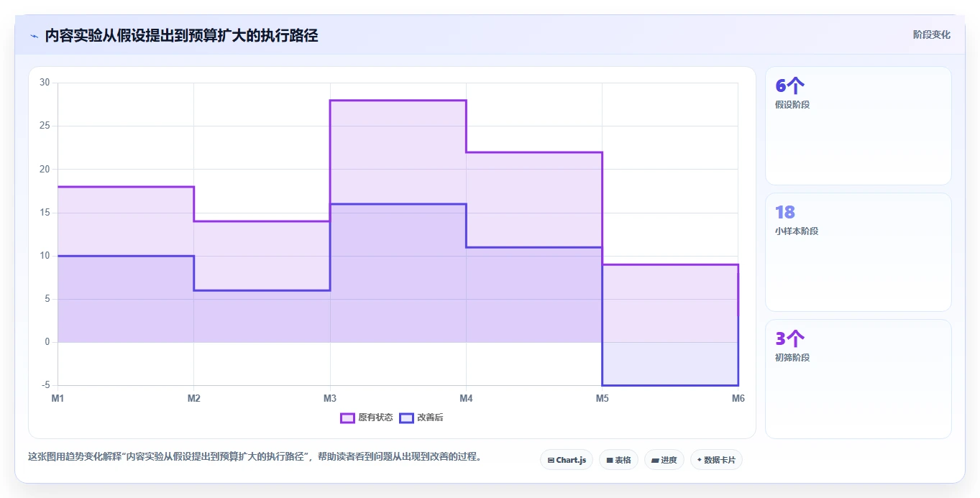The height and width of the screenshot is (498, 980).
Task: Open the 假设阶段 stat card
Action: point(858,126)
